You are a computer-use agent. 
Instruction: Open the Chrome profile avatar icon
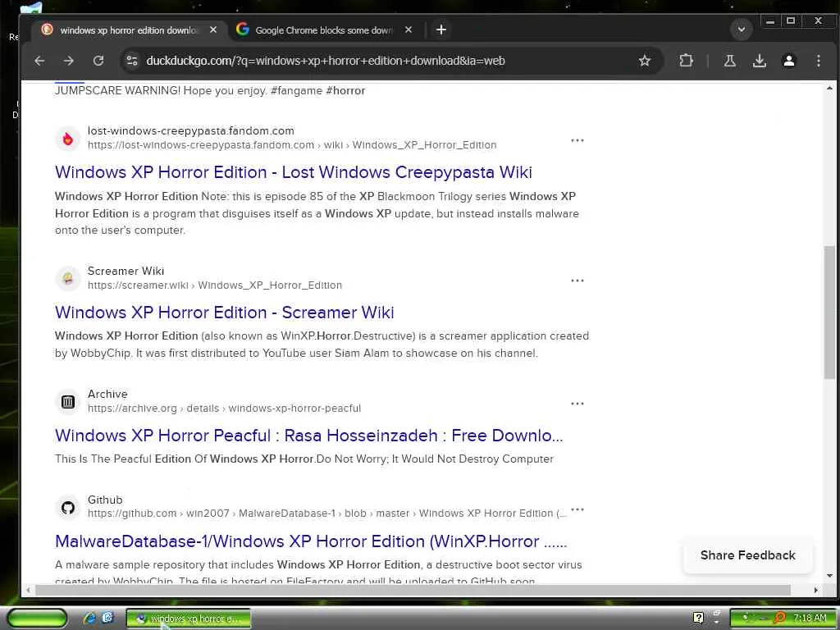tap(788, 61)
